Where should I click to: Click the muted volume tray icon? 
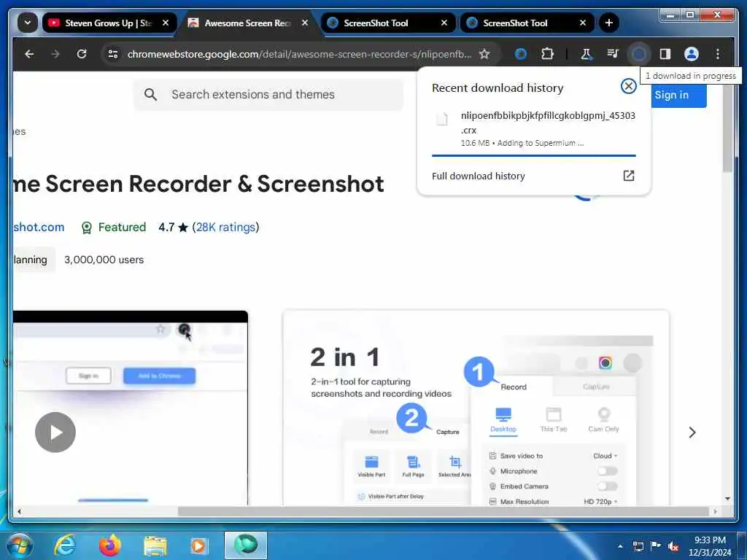(673, 546)
